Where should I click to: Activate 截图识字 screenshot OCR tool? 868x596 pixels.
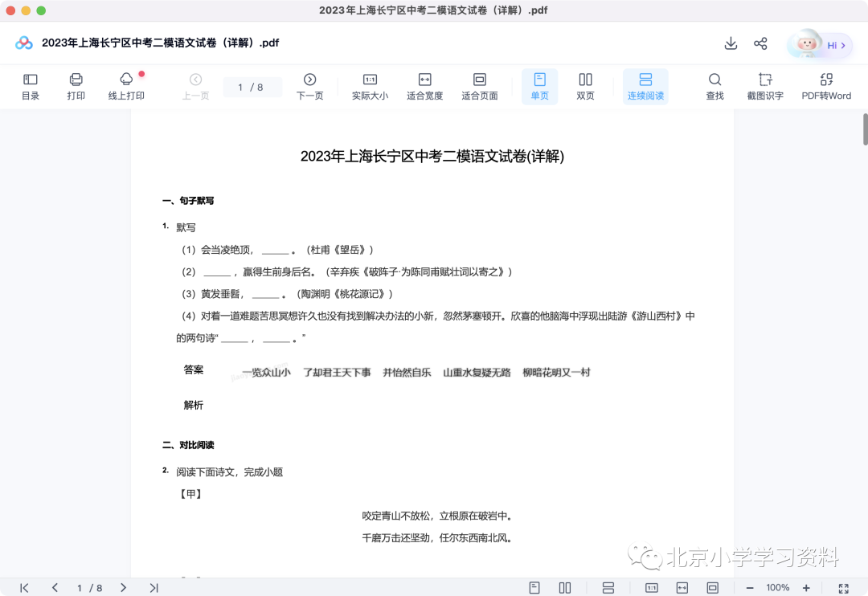(x=765, y=87)
